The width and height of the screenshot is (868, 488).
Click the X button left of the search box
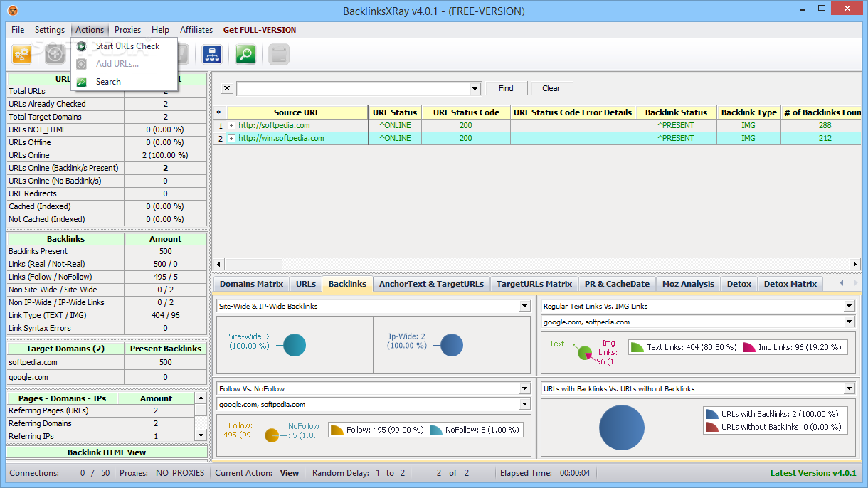pyautogui.click(x=227, y=89)
